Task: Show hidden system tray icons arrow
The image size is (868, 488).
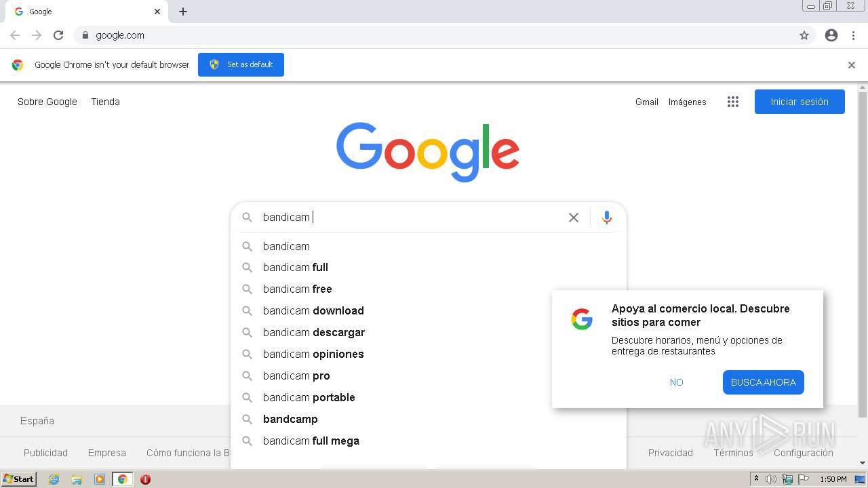Action: (x=756, y=479)
